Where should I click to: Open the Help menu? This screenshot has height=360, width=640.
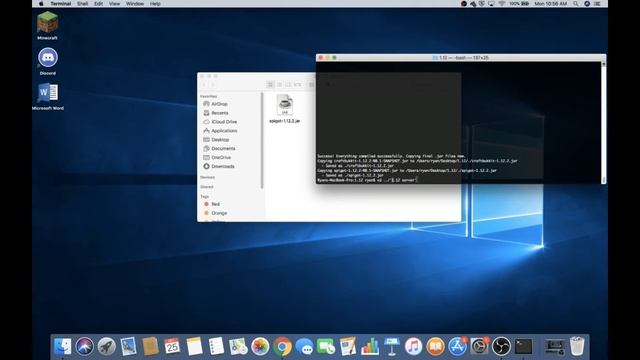[x=155, y=4]
